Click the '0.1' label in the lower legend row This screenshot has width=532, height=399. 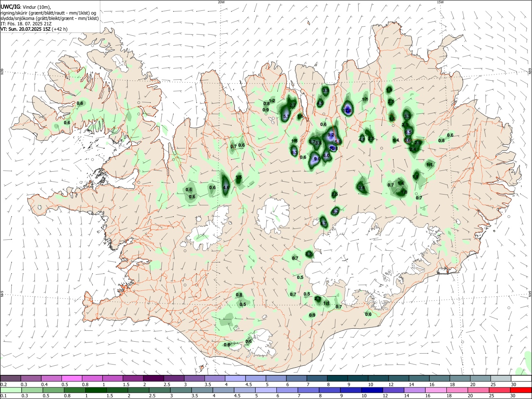click(4, 396)
